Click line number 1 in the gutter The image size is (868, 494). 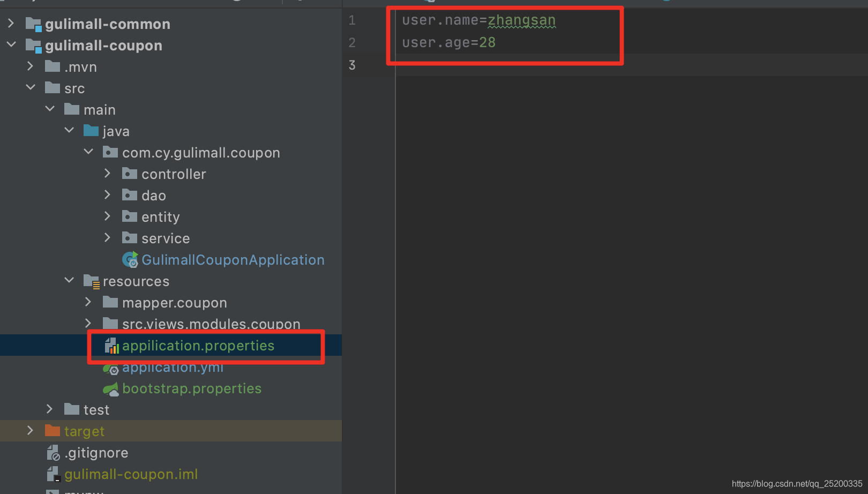352,20
